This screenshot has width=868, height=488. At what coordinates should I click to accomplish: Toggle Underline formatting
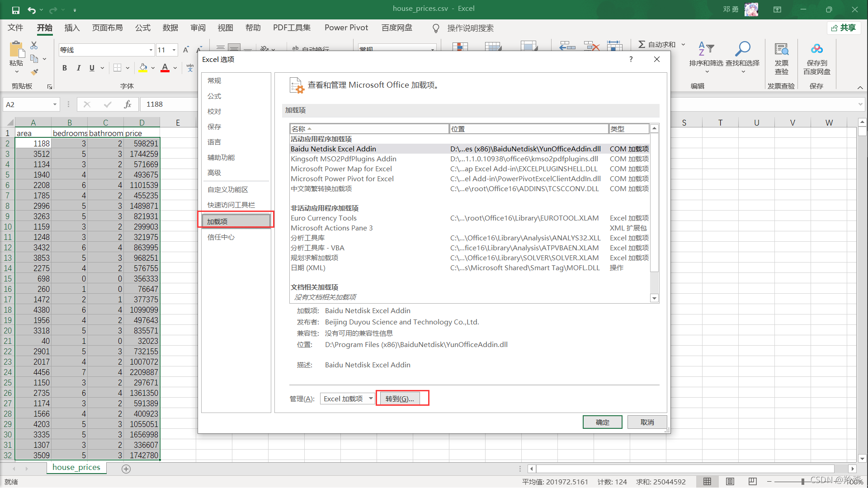pyautogui.click(x=92, y=68)
